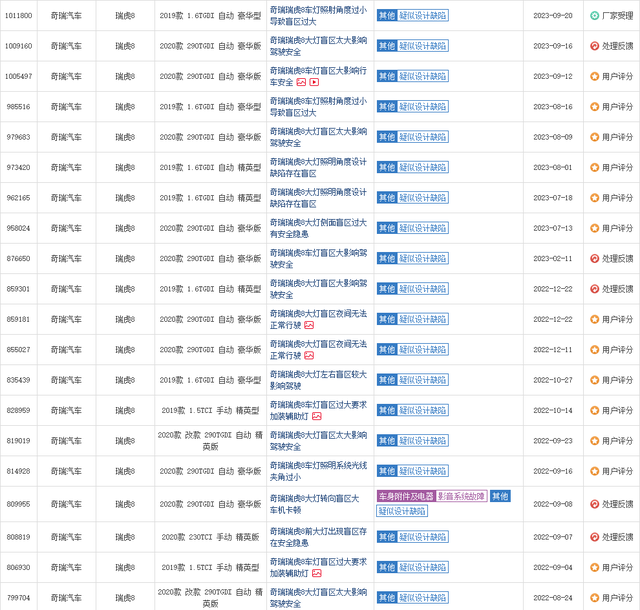Click the date 2022-08-24
This screenshot has height=610, width=640.
pyautogui.click(x=553, y=598)
